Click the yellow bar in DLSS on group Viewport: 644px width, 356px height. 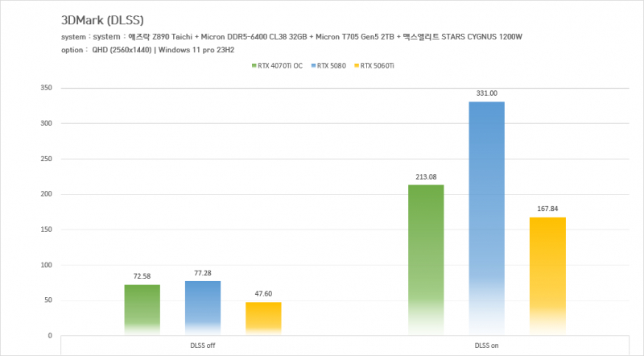pyautogui.click(x=547, y=275)
